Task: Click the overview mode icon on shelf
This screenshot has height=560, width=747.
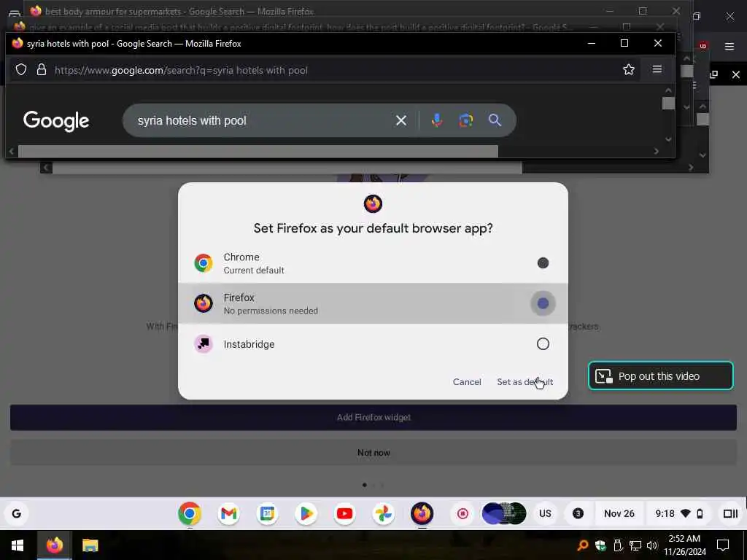Action: coord(730,514)
